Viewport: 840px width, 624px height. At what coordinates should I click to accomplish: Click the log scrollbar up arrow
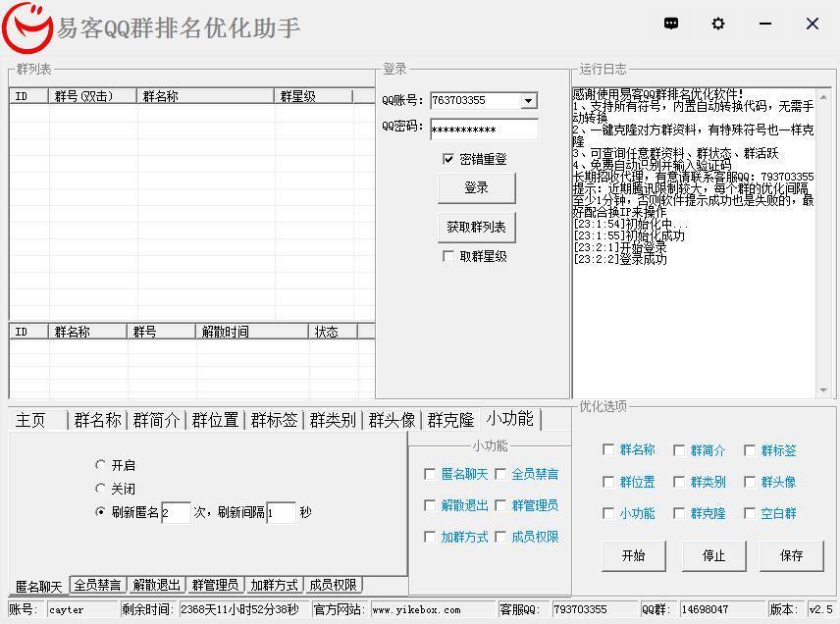[x=823, y=96]
